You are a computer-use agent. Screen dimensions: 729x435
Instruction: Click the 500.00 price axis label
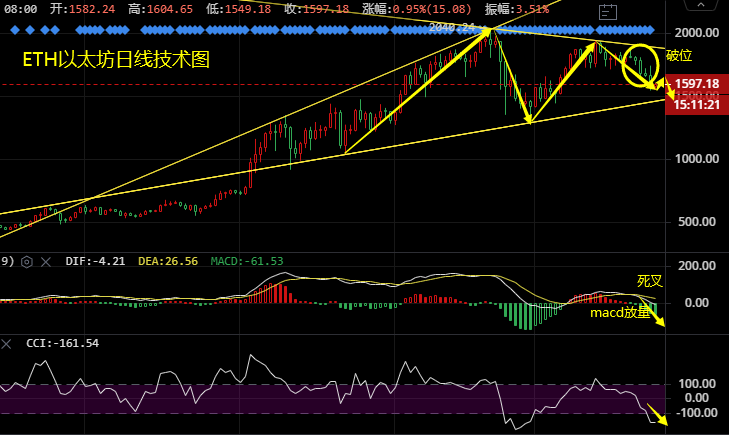pyautogui.click(x=696, y=222)
